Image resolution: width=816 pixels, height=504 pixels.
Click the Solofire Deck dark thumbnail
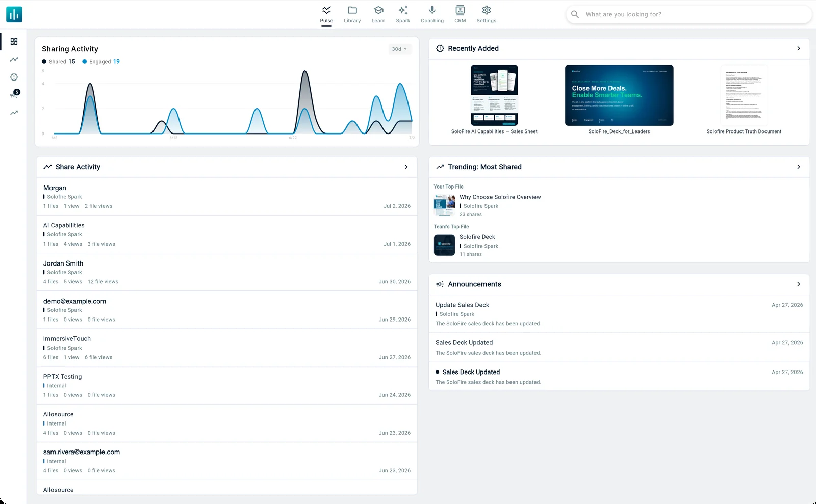pos(444,245)
